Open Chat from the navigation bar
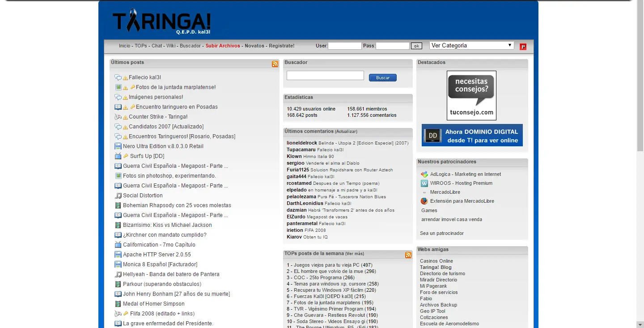Image resolution: width=644 pixels, height=328 pixels. pyautogui.click(x=157, y=46)
